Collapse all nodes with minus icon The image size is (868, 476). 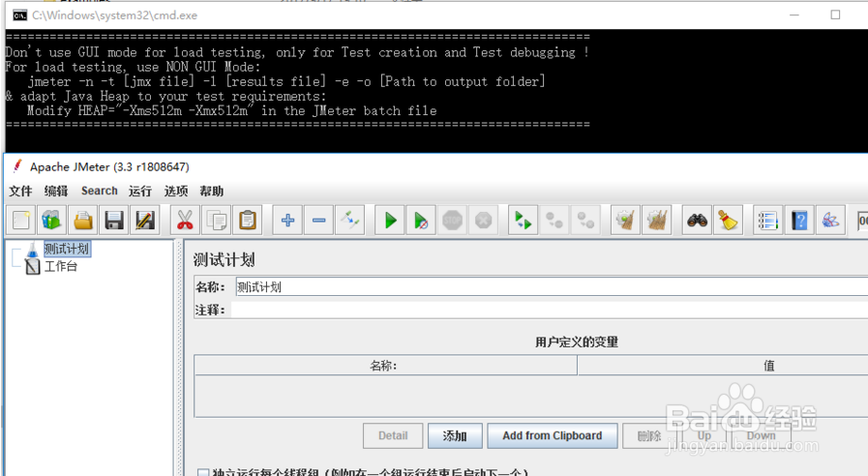click(319, 221)
